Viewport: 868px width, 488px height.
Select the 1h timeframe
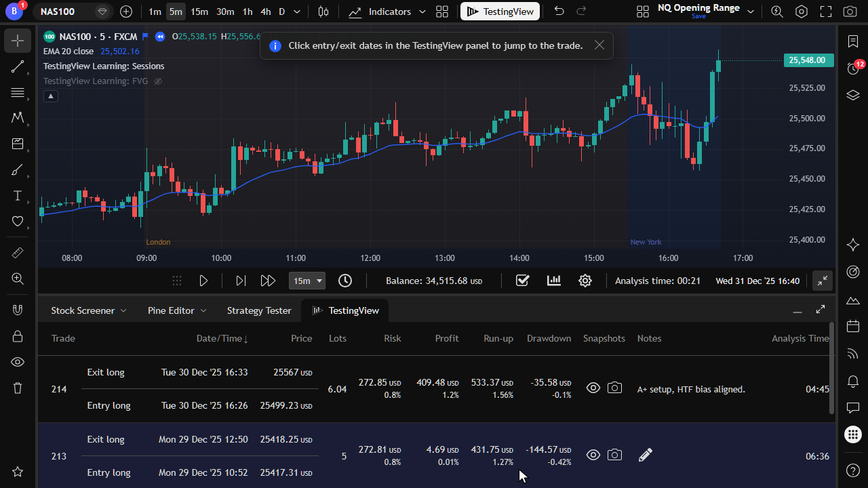248,12
